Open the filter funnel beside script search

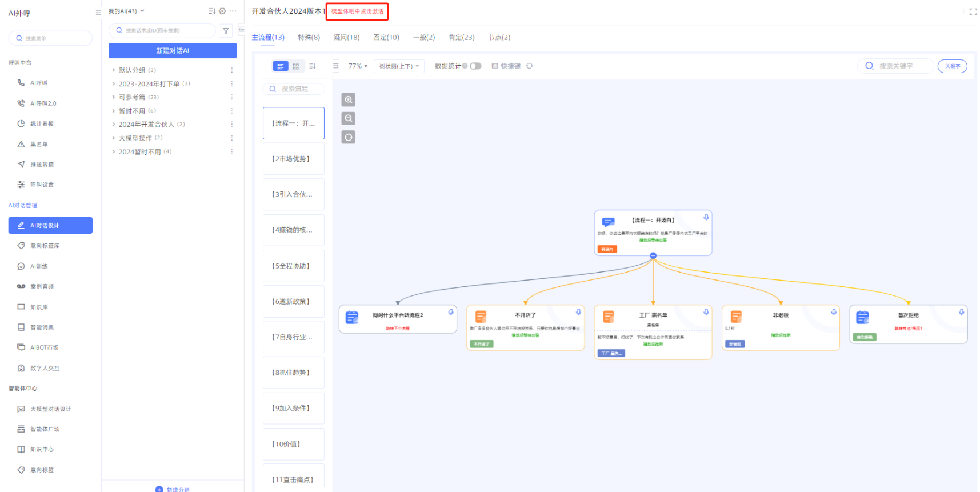click(x=226, y=31)
